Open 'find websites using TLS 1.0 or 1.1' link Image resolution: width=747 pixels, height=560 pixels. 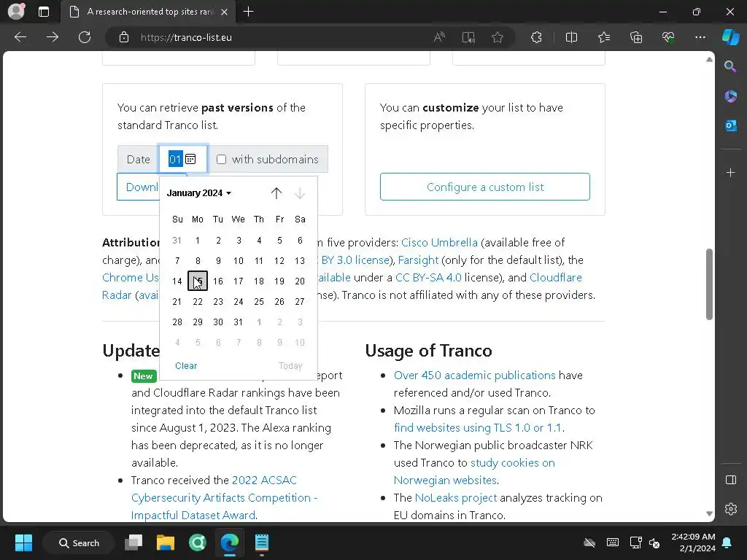point(478,427)
